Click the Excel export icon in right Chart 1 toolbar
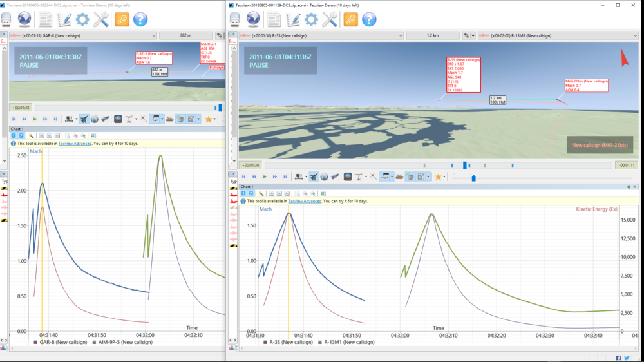This screenshot has height=362, width=644. coord(323,193)
